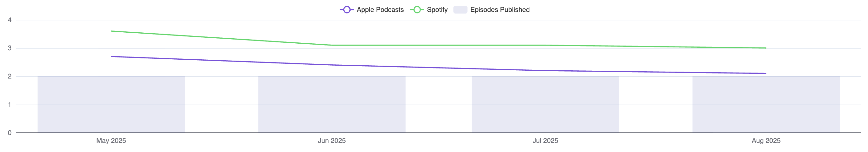
Task: Click the Jun 2025 axis label
Action: (x=332, y=140)
